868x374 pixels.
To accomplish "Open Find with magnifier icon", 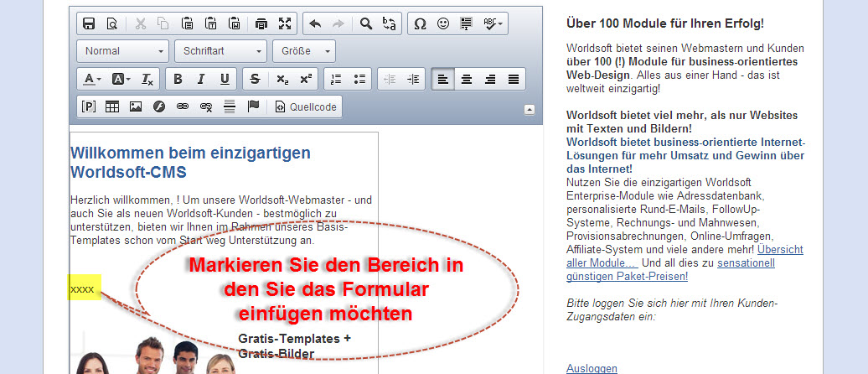I will pos(366,23).
